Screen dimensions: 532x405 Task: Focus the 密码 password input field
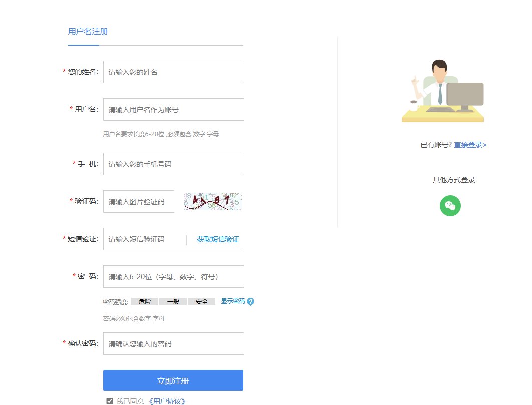(173, 276)
